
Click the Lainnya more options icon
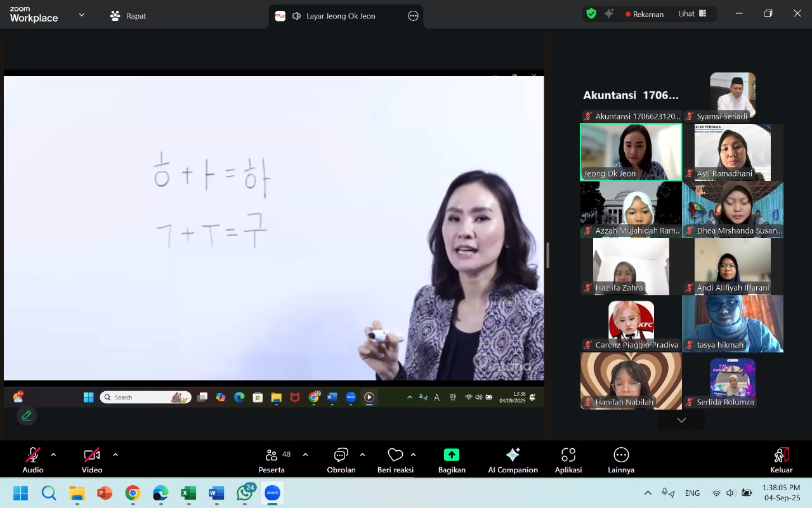tap(621, 455)
